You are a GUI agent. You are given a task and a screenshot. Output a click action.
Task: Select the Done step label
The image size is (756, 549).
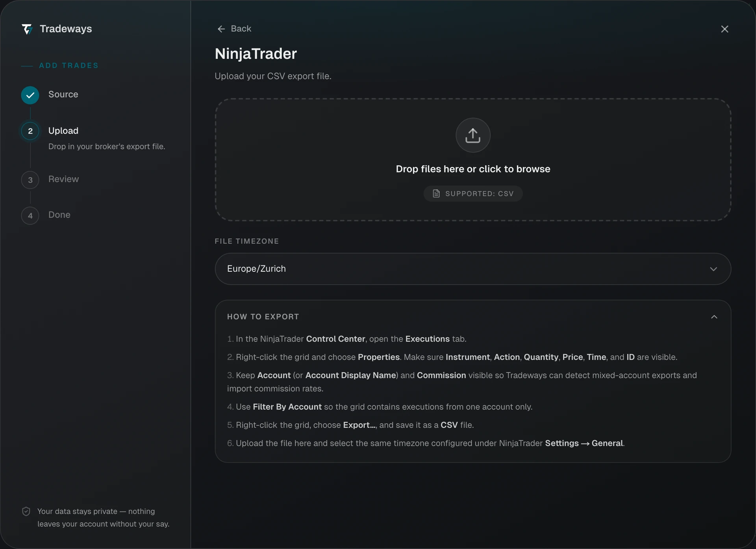pyautogui.click(x=59, y=215)
